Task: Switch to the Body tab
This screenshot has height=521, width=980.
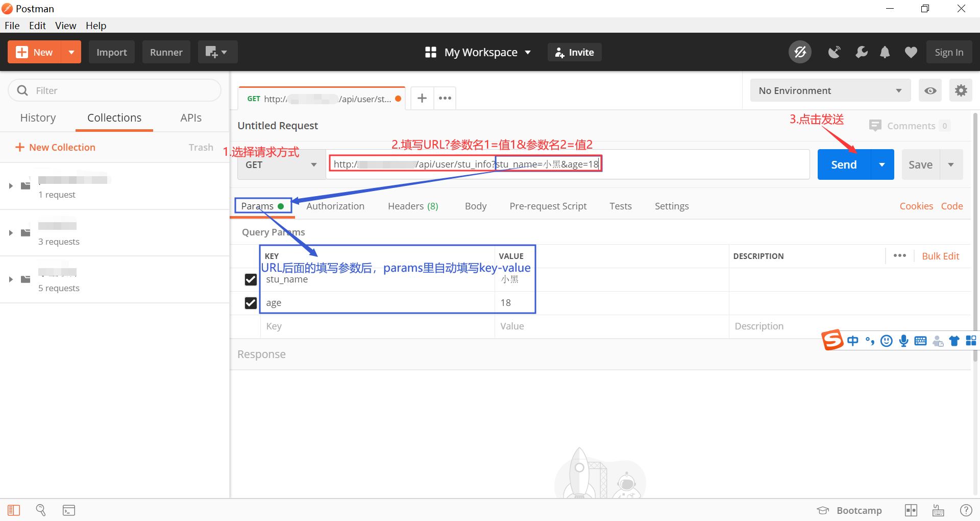Action: point(476,206)
